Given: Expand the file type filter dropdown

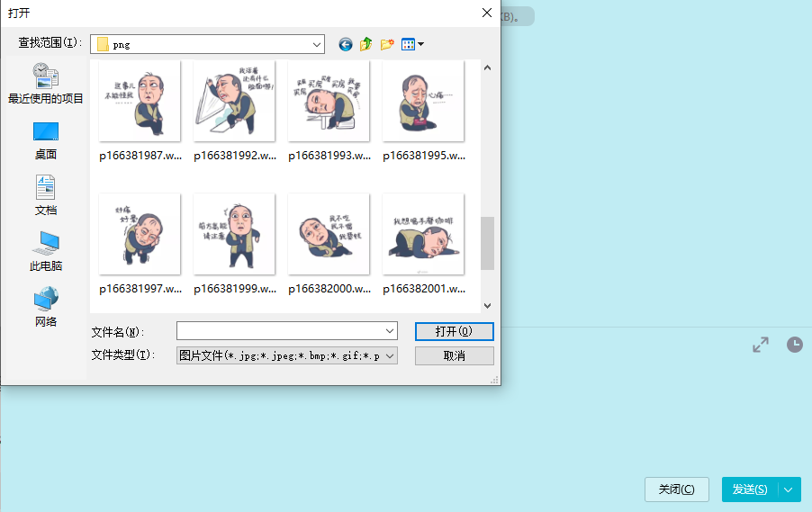Looking at the screenshot, I should [x=390, y=355].
